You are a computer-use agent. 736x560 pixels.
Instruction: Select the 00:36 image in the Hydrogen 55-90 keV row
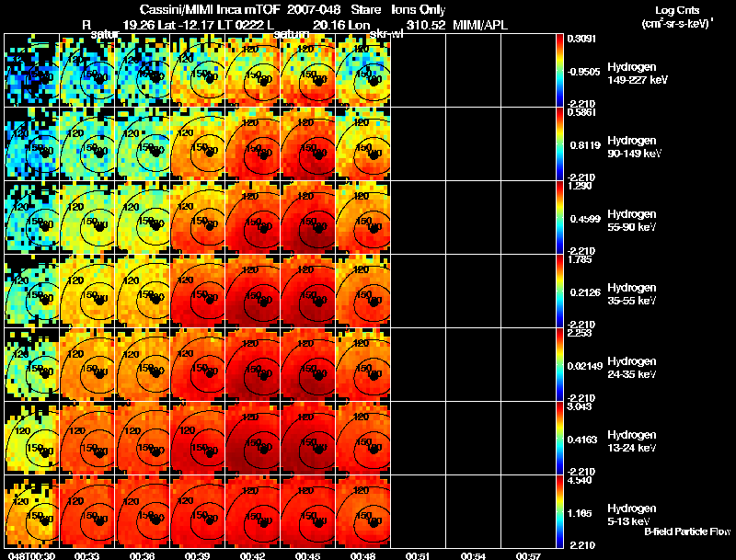(x=142, y=218)
